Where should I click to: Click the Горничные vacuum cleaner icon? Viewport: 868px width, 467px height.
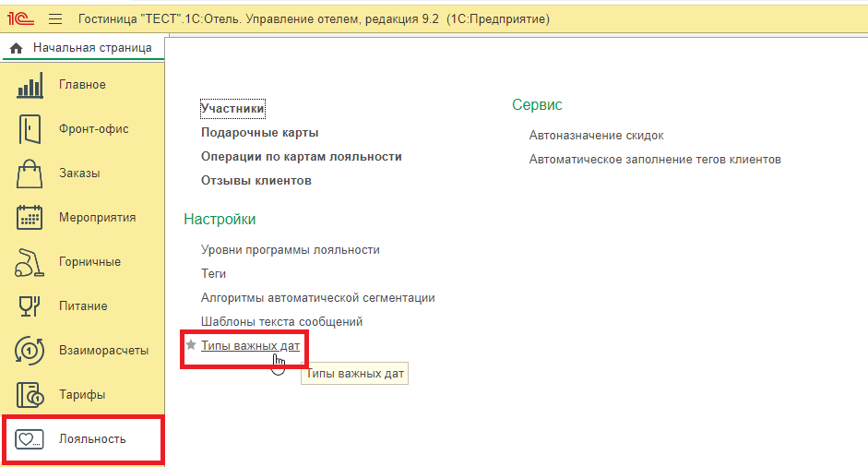click(30, 262)
